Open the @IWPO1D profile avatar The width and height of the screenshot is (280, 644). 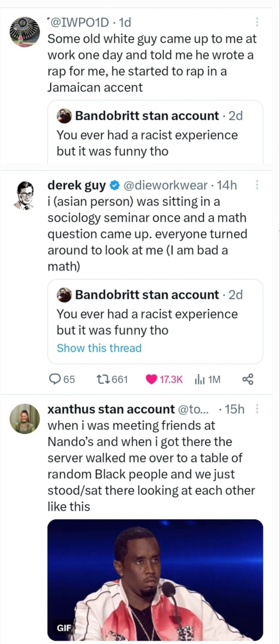[x=24, y=32]
